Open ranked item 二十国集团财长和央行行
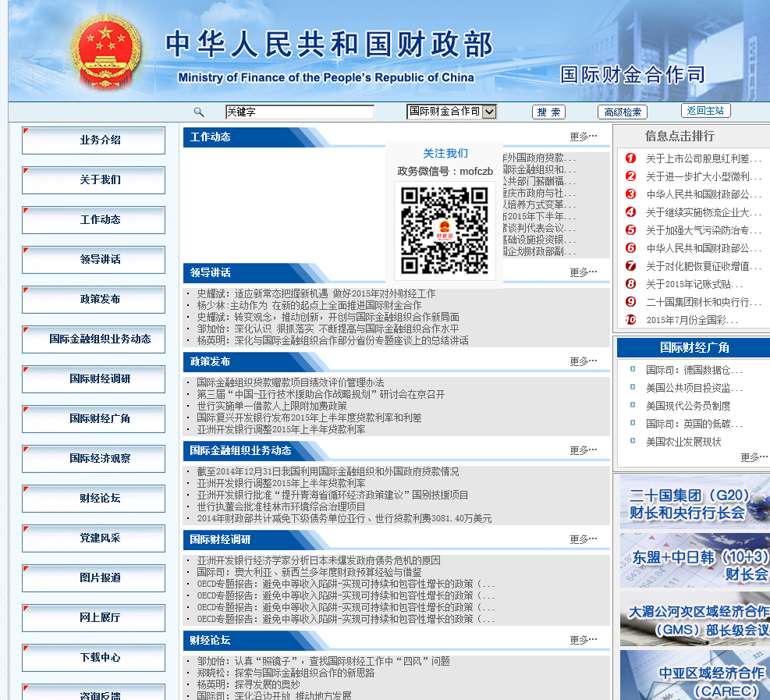The height and width of the screenshot is (700, 770). click(x=704, y=302)
